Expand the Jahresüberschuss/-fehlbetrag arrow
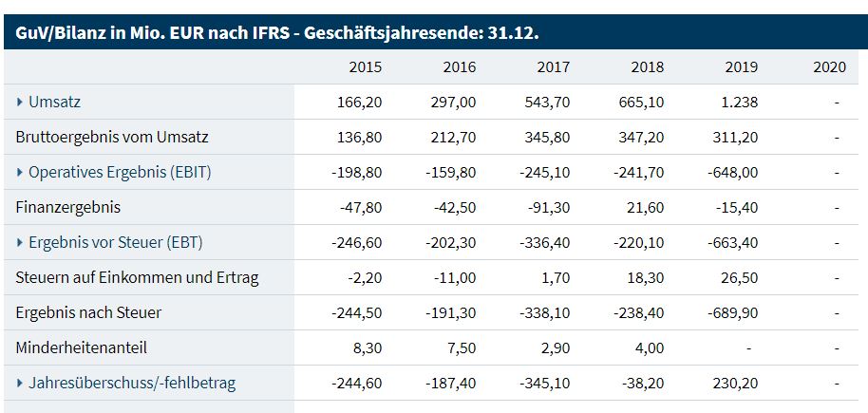The width and height of the screenshot is (868, 413). pos(21,384)
